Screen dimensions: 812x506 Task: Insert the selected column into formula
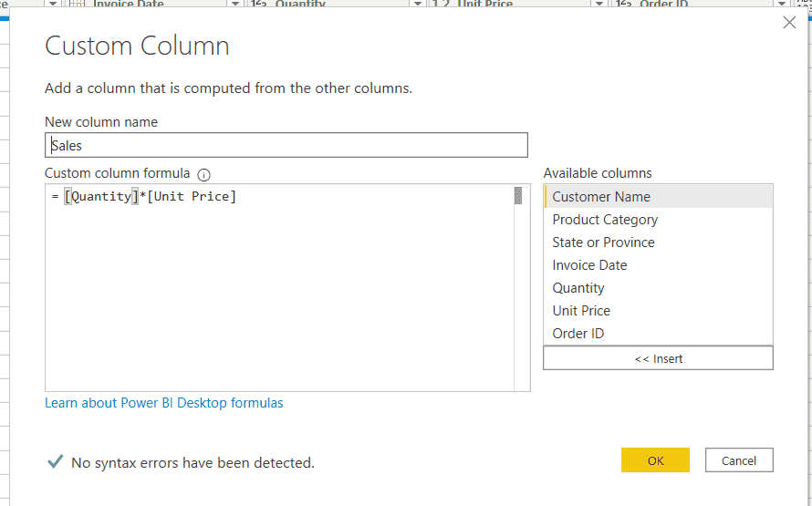pos(658,358)
